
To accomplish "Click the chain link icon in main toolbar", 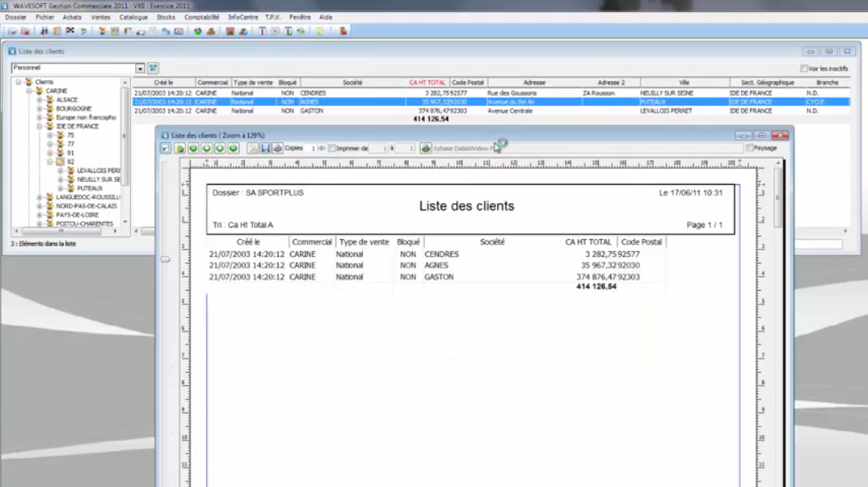I will click(165, 31).
